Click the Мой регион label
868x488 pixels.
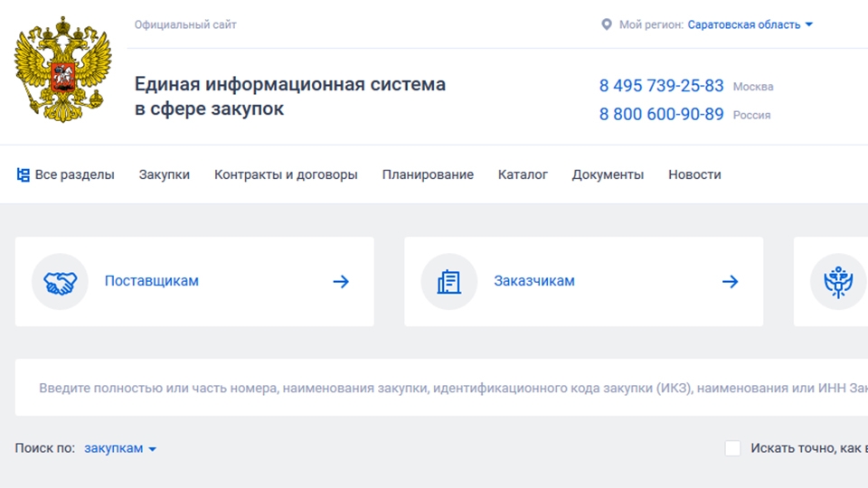tap(652, 25)
